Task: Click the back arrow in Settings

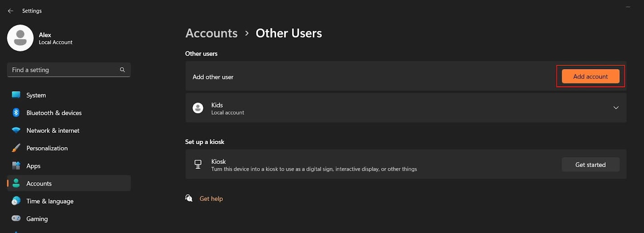Action: click(10, 11)
